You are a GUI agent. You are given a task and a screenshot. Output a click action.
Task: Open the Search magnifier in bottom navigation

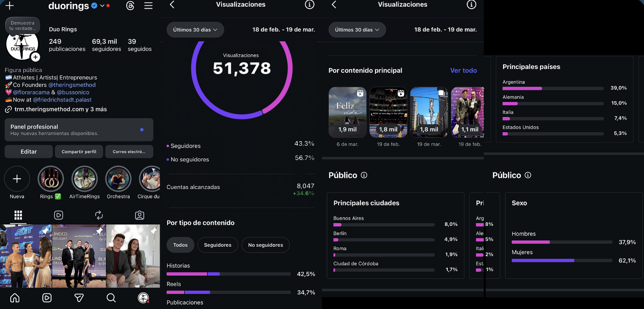click(111, 298)
